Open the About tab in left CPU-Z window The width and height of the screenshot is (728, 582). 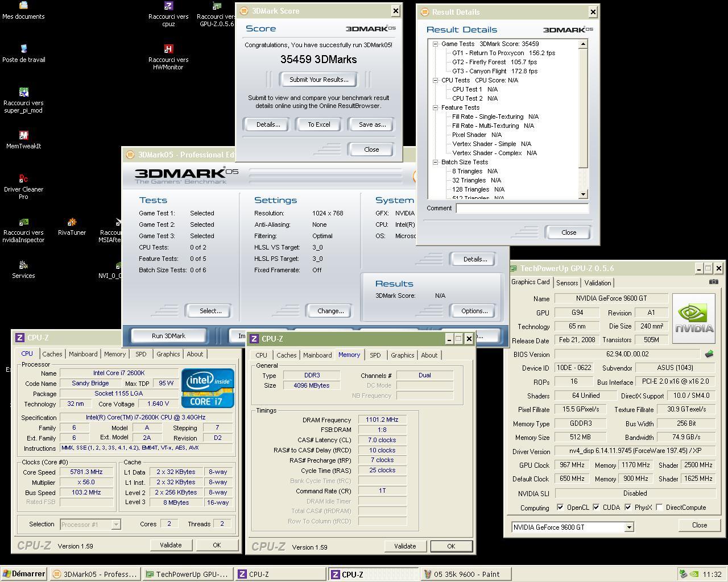(195, 354)
